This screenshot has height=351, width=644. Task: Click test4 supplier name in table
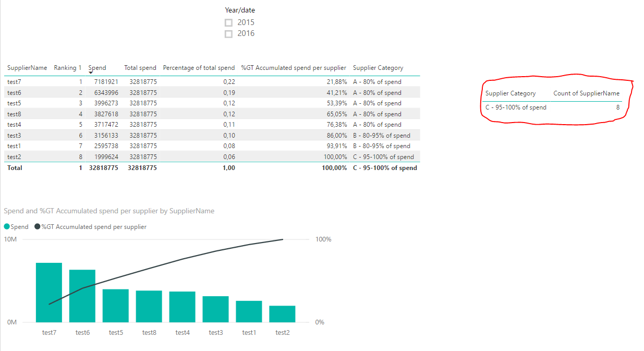coord(14,125)
